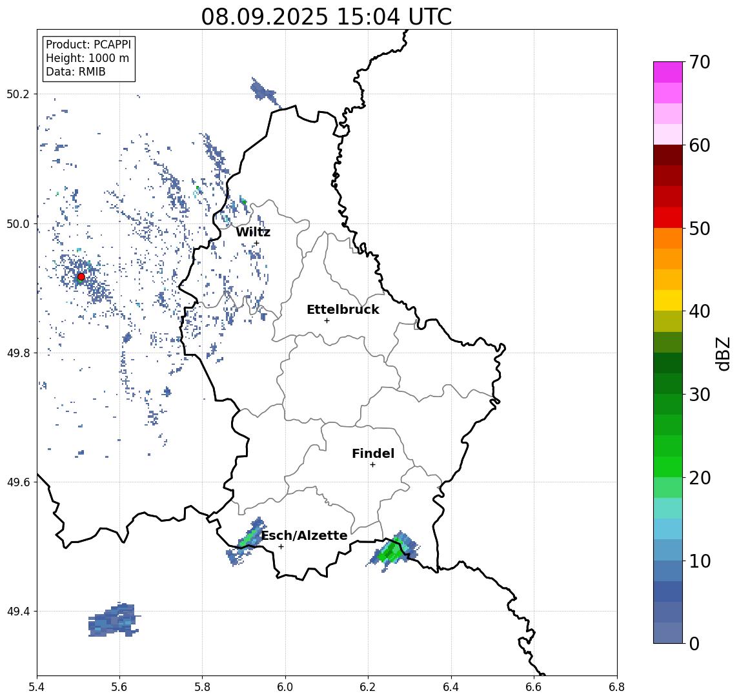Click the latitude label 49.6
The image size is (739, 700).
[17, 482]
